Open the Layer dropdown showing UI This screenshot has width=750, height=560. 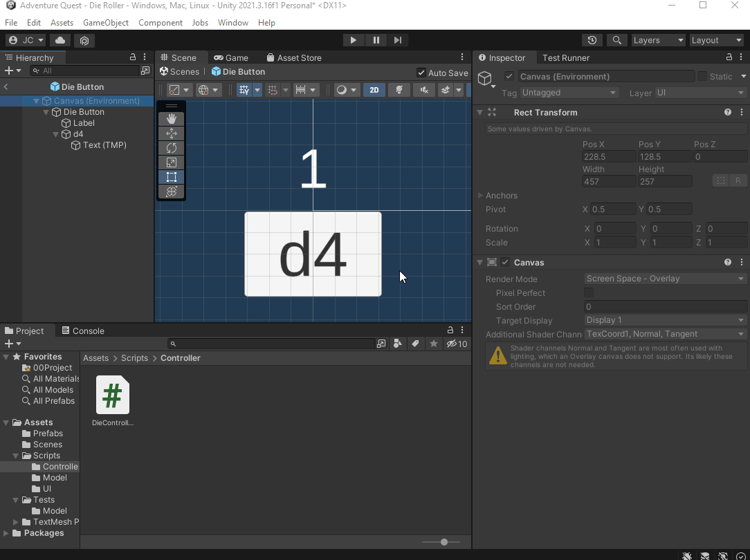tap(700, 93)
